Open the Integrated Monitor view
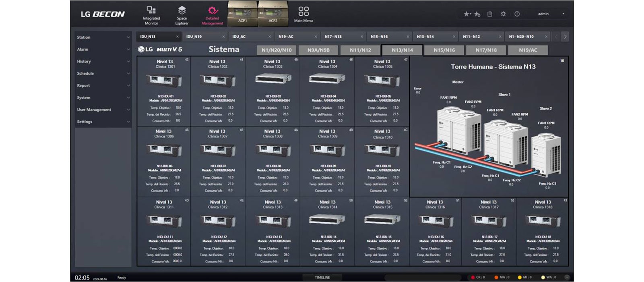Screen dimensions: 644x282 tap(151, 15)
